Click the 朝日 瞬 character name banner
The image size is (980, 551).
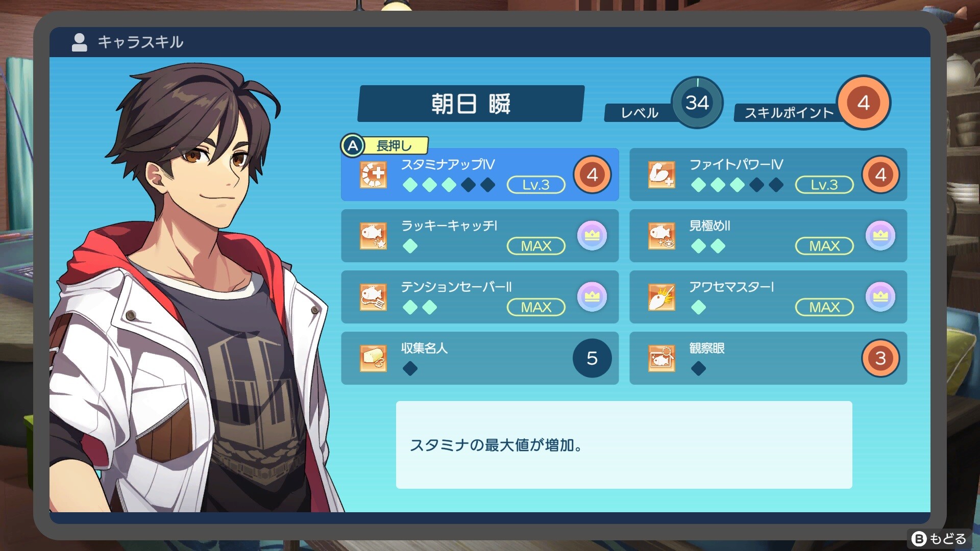click(471, 104)
